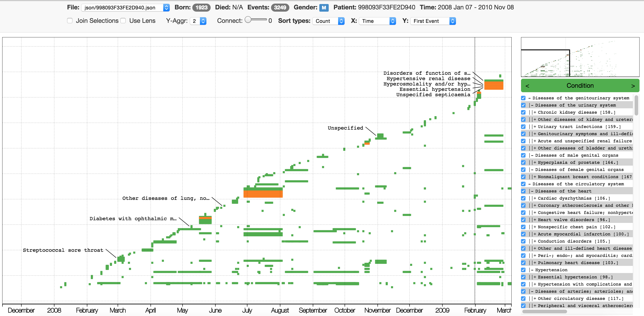Click the Connect slider handle
The image size is (644, 316).
coord(248,20)
